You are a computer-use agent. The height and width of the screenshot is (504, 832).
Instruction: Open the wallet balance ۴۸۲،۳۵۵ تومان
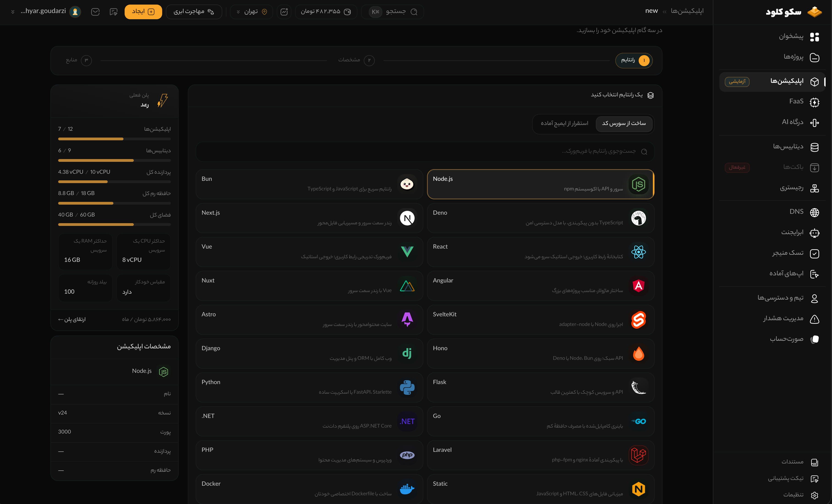326,12
